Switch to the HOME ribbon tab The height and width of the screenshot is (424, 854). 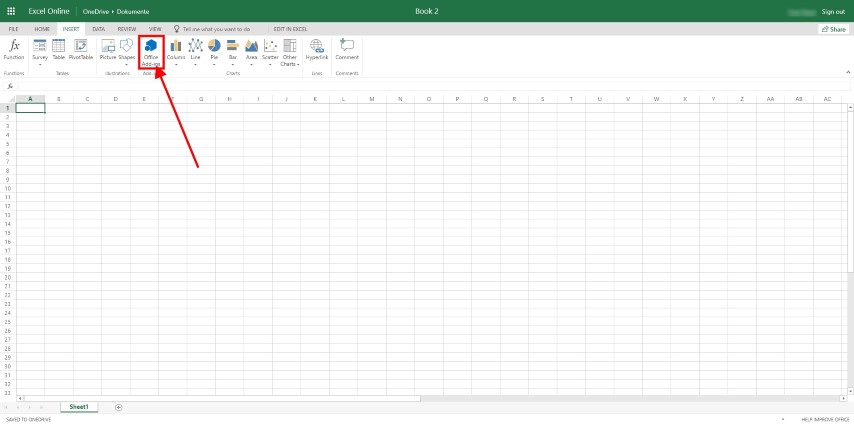[42, 30]
